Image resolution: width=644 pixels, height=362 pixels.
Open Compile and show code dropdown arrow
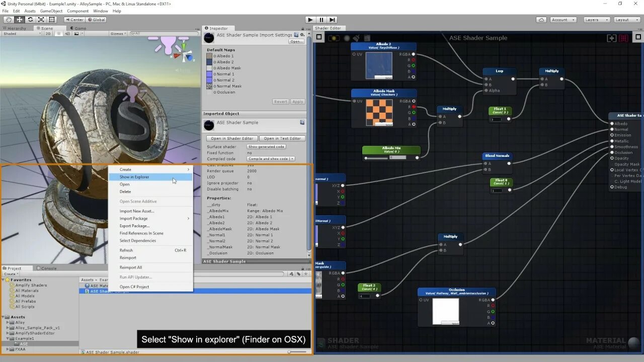pyautogui.click(x=292, y=159)
